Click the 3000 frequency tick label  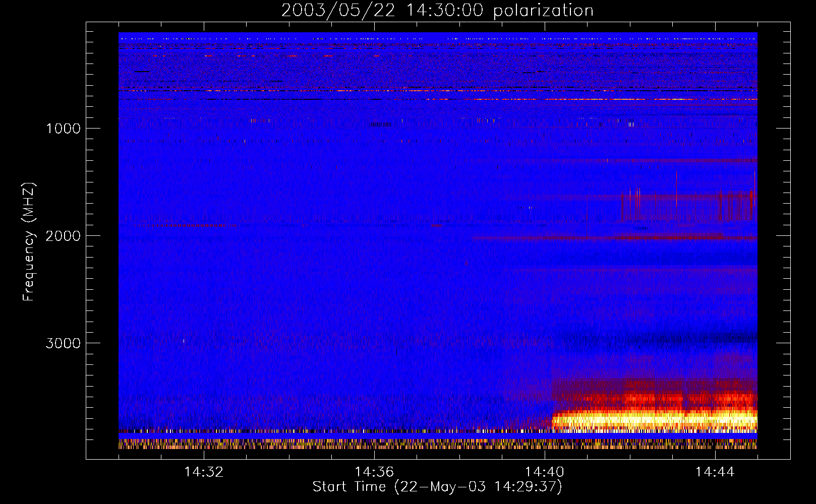coord(63,343)
